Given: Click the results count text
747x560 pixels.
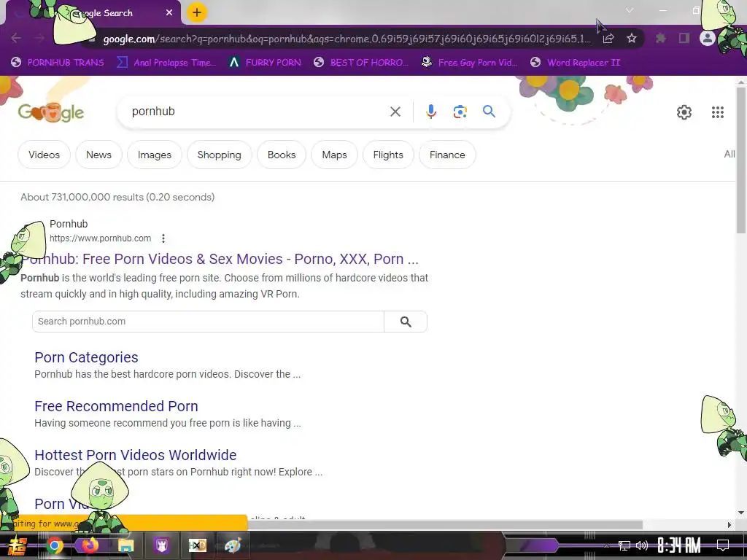Looking at the screenshot, I should [117, 197].
